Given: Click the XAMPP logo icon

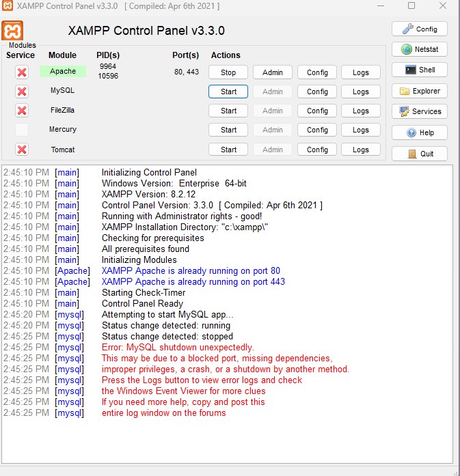Looking at the screenshot, I should tap(13, 31).
